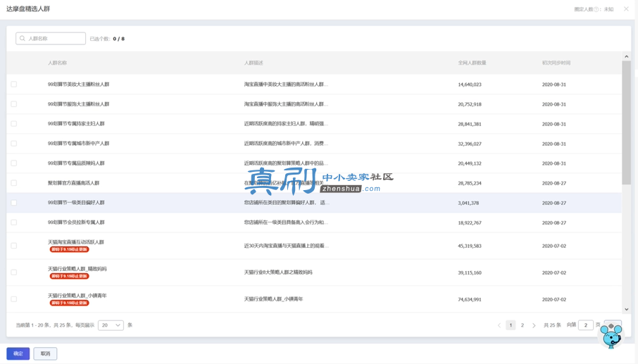Click the vertical scrollbar thumb of the table
The height and width of the screenshot is (364, 638).
tap(626, 122)
